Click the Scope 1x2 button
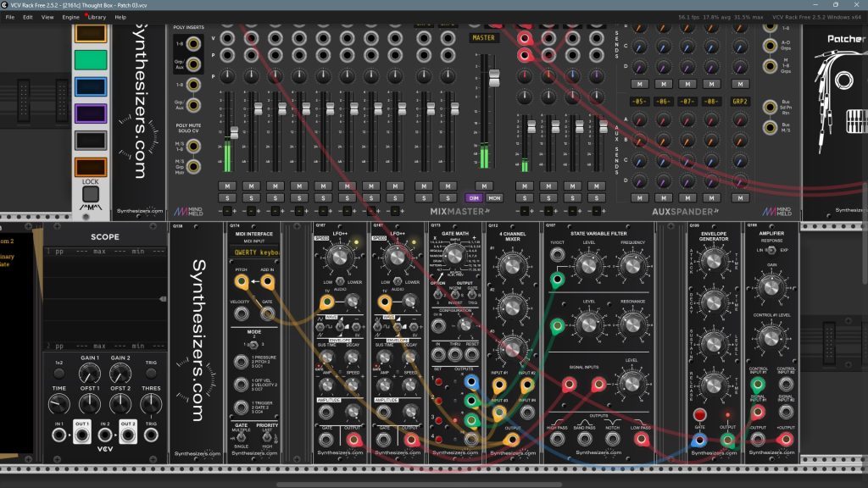 tap(58, 374)
